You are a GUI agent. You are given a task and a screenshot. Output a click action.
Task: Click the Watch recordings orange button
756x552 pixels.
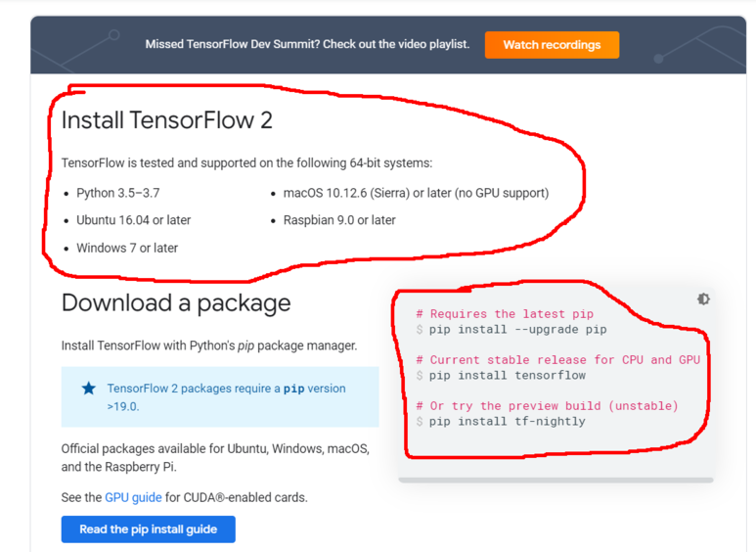click(x=552, y=45)
